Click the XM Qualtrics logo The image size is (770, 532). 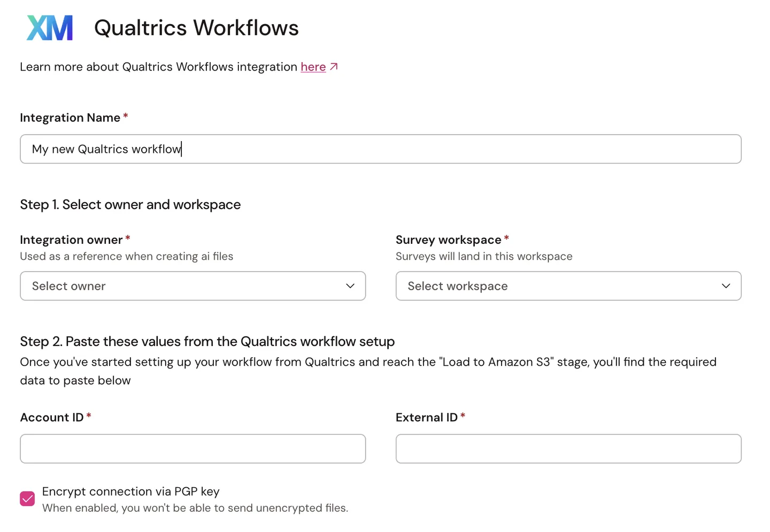(x=50, y=28)
